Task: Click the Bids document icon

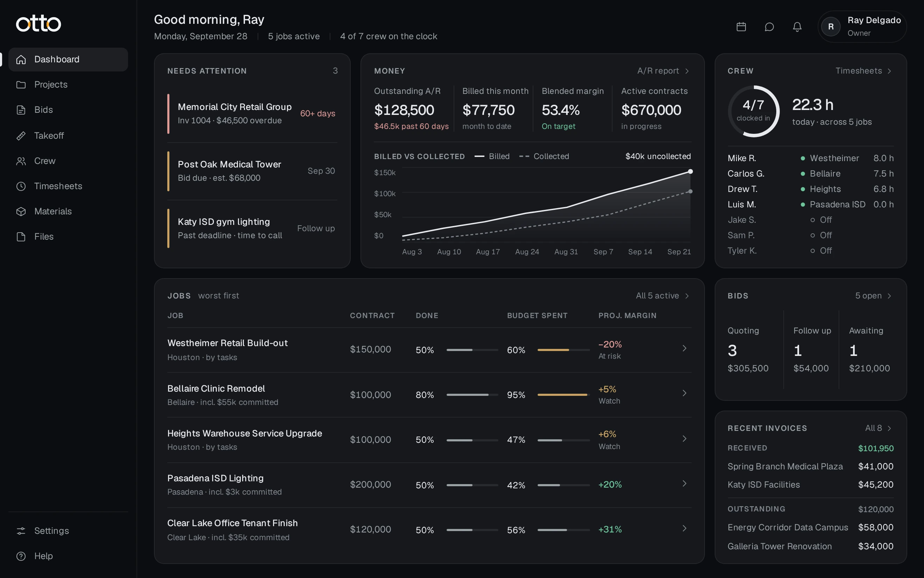Action: pos(21,110)
